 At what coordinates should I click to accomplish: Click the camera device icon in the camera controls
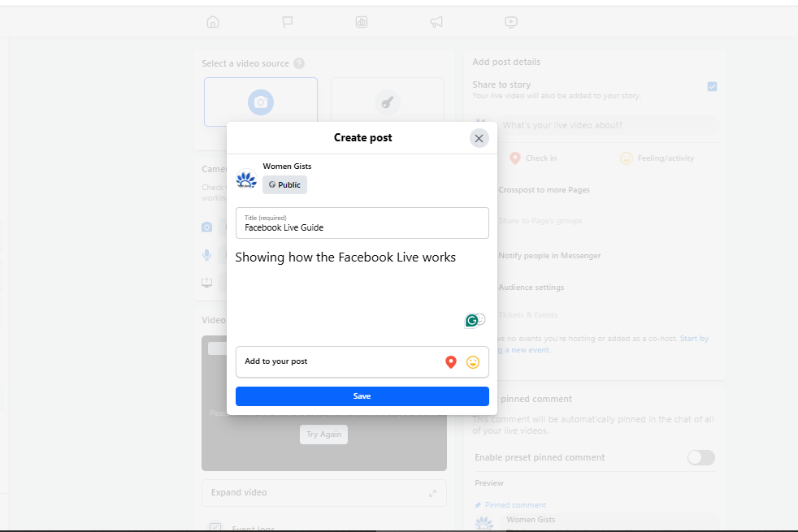tap(206, 227)
